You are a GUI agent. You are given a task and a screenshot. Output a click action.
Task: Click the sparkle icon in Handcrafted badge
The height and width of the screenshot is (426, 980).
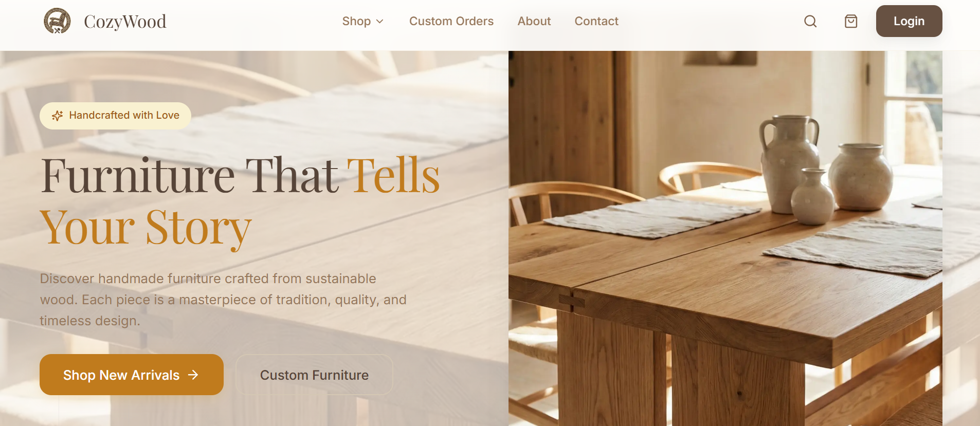[57, 116]
